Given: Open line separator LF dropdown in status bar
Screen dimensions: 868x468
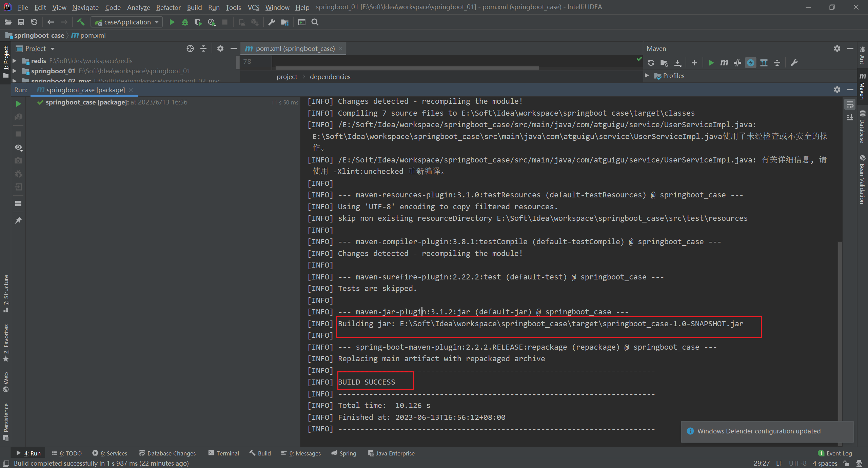Looking at the screenshot, I should (x=779, y=463).
